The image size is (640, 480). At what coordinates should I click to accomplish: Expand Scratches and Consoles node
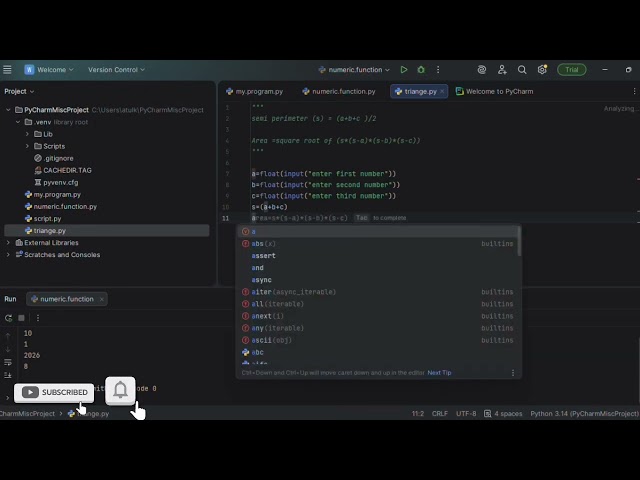pyautogui.click(x=8, y=255)
